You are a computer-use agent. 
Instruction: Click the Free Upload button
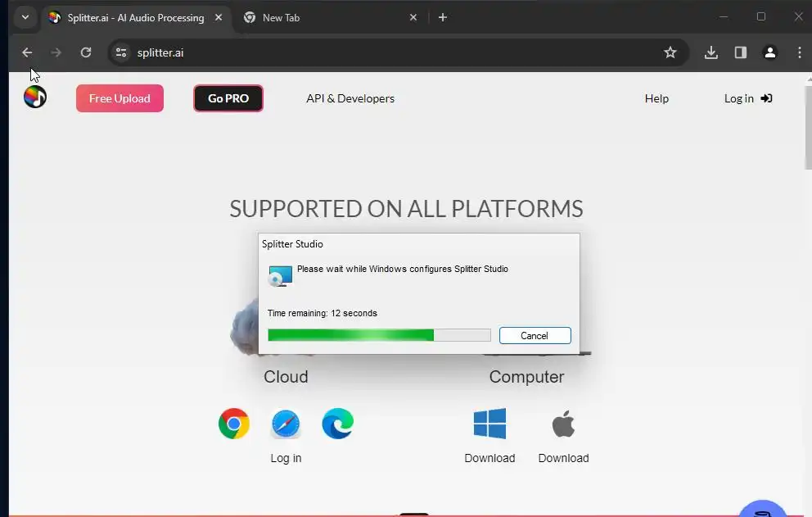point(120,98)
